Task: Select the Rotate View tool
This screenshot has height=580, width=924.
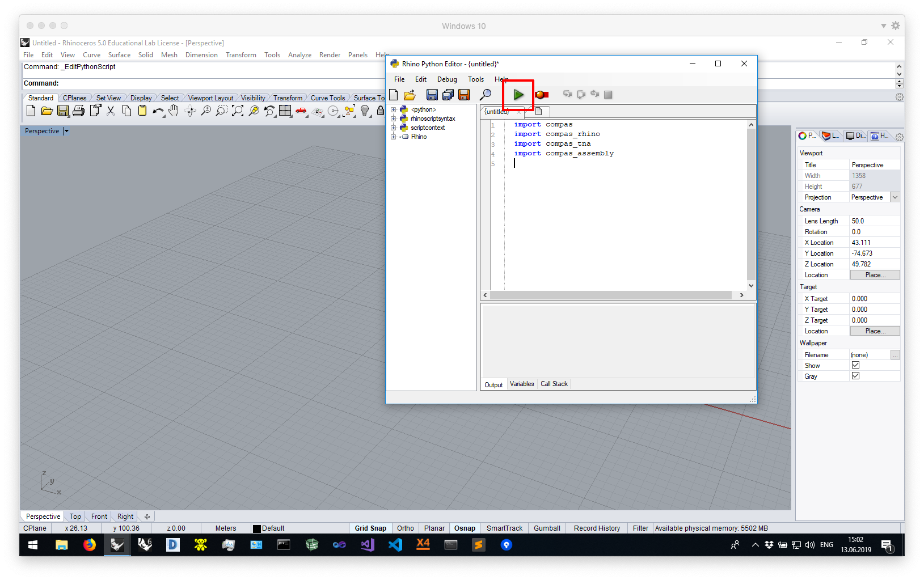Action: click(190, 111)
